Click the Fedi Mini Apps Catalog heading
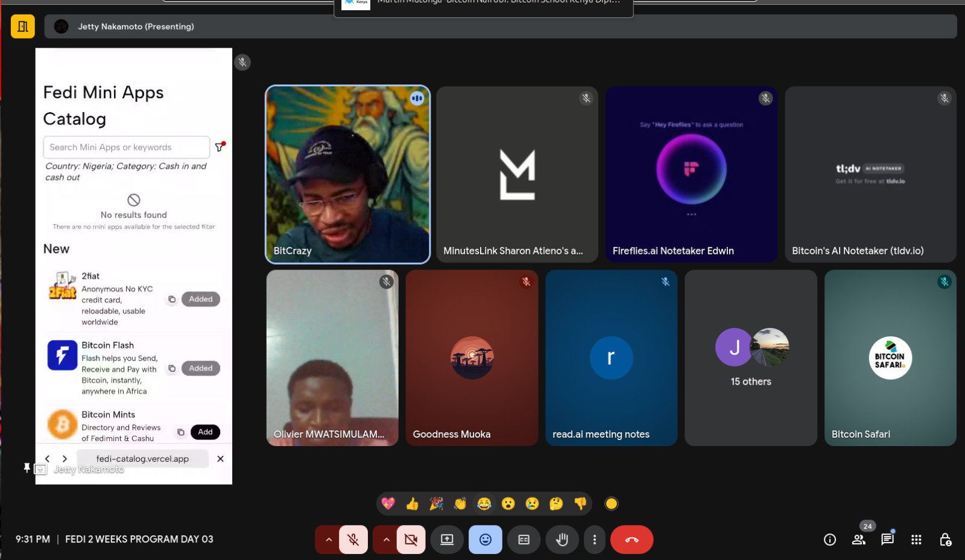Viewport: 965px width, 560px height. pyautogui.click(x=104, y=105)
